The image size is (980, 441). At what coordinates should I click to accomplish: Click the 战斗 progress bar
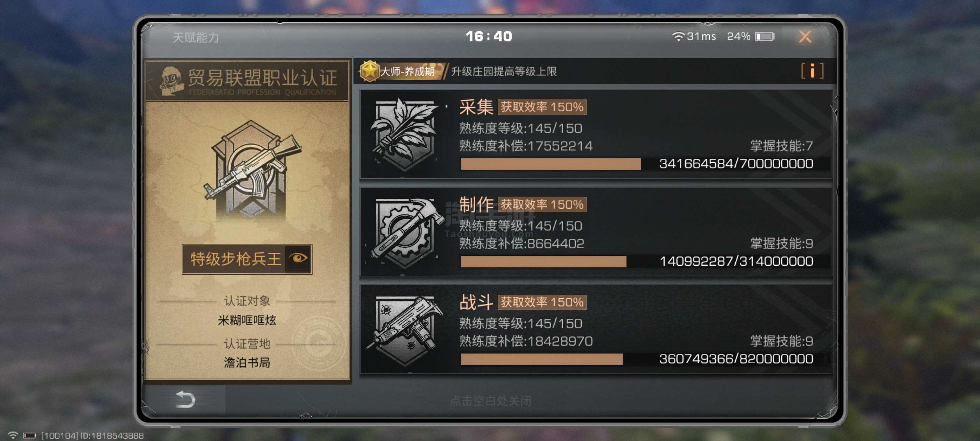tap(541, 359)
